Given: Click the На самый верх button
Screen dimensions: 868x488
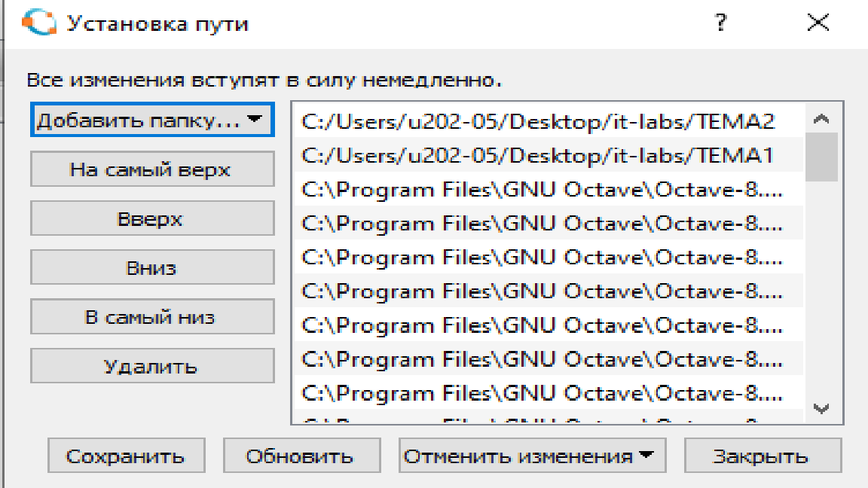Looking at the screenshot, I should 152,169.
